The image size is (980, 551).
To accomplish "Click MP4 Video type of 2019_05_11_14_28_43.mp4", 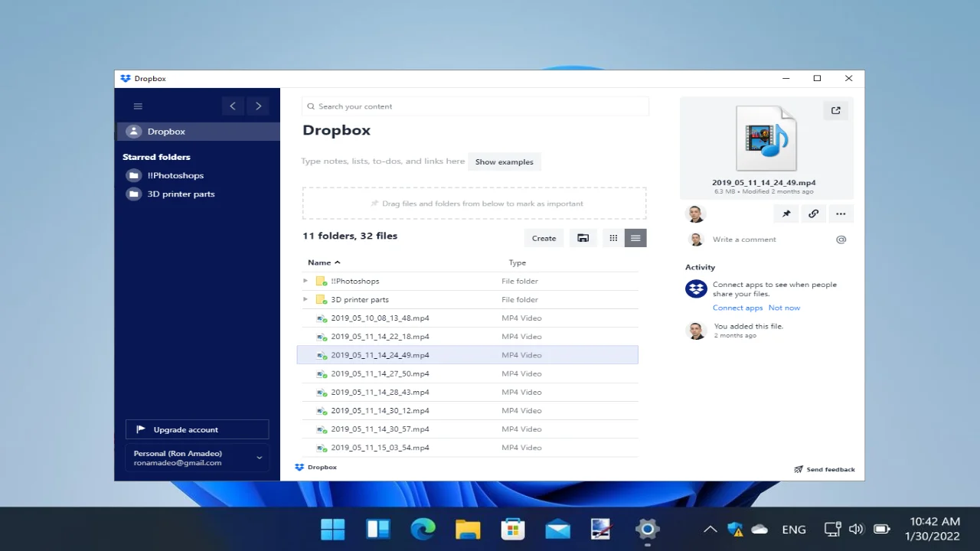I will point(521,392).
